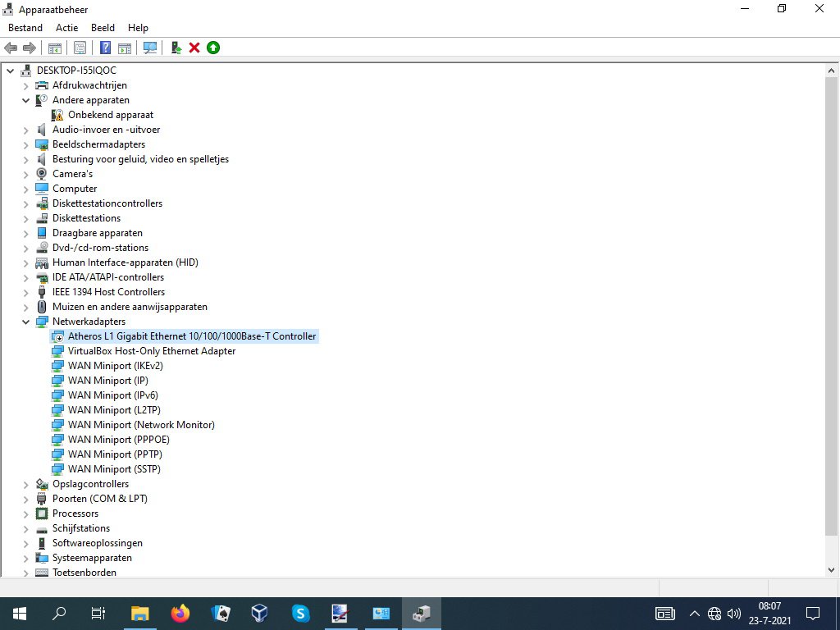Click the Atheros L1 adapter disabled icon

57,336
